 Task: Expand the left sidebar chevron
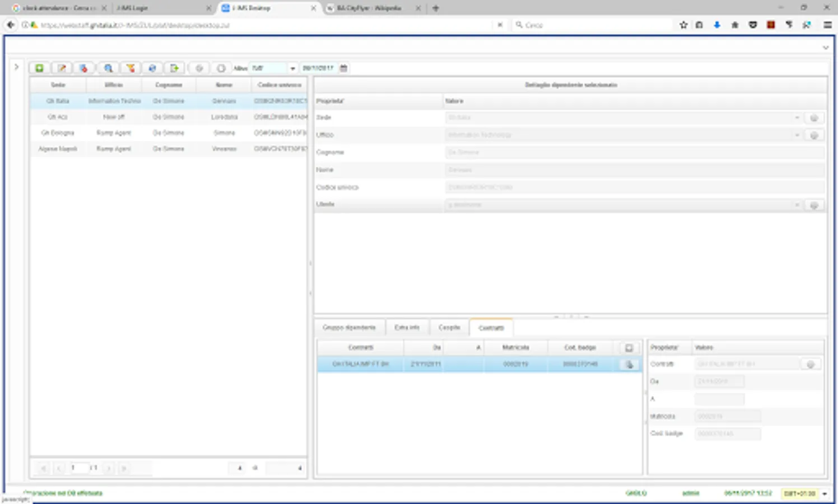(16, 67)
